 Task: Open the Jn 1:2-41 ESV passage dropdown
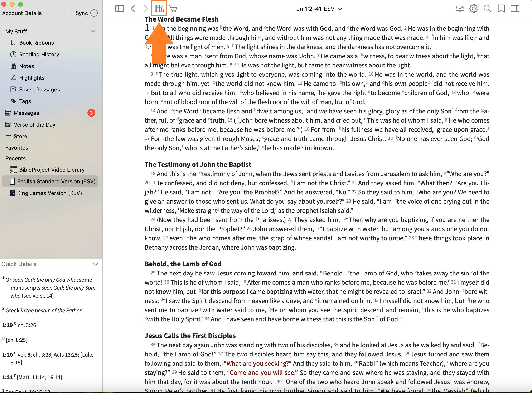tap(319, 9)
